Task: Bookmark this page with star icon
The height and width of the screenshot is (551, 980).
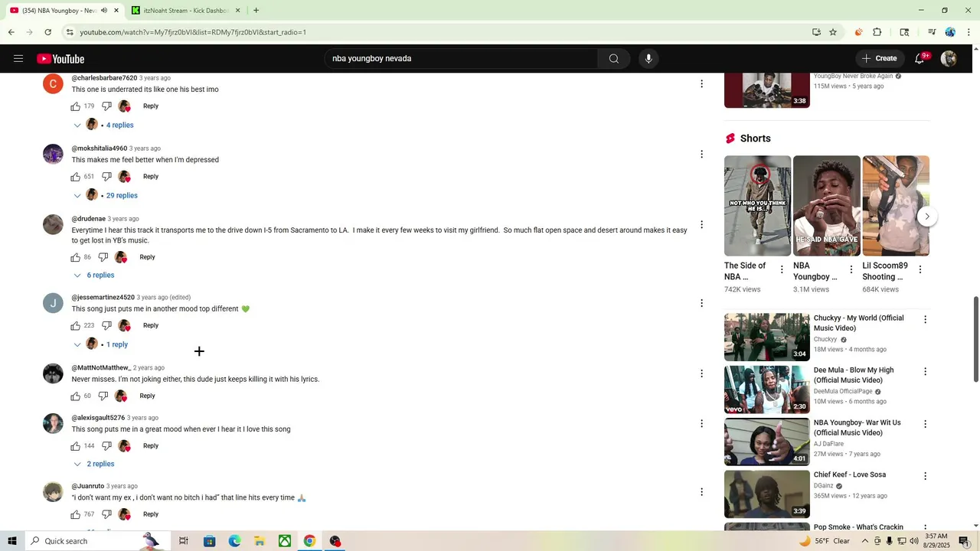Action: pos(833,32)
